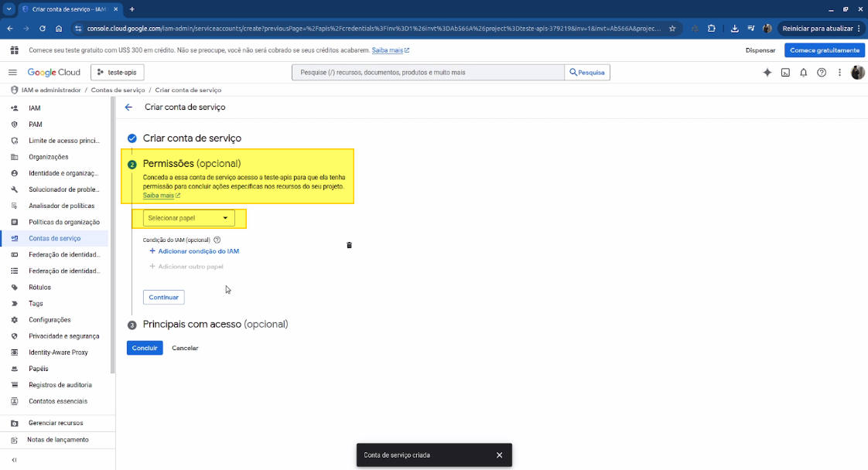Click Adicionar outro papel
Image resolution: width=868 pixels, height=470 pixels.
pyautogui.click(x=186, y=267)
